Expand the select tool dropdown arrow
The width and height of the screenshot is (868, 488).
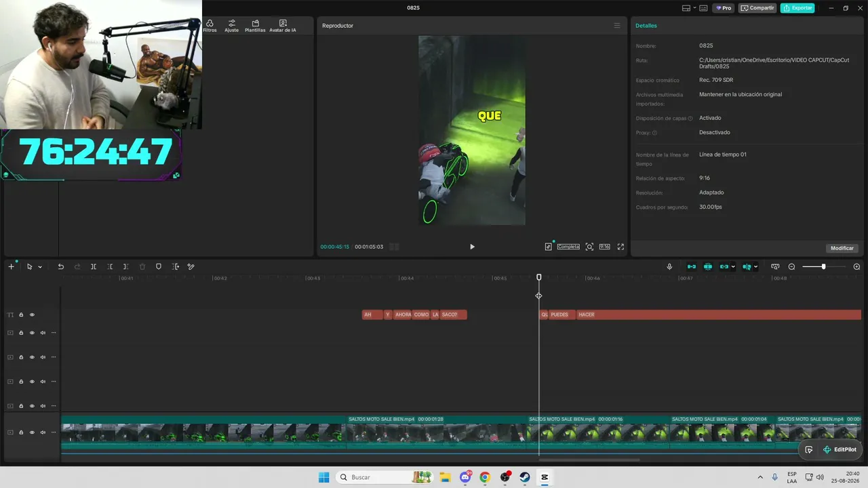click(40, 267)
